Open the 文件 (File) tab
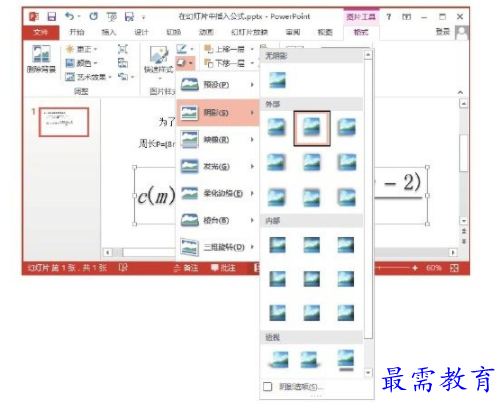This screenshot has height=411, width=503. point(41,32)
